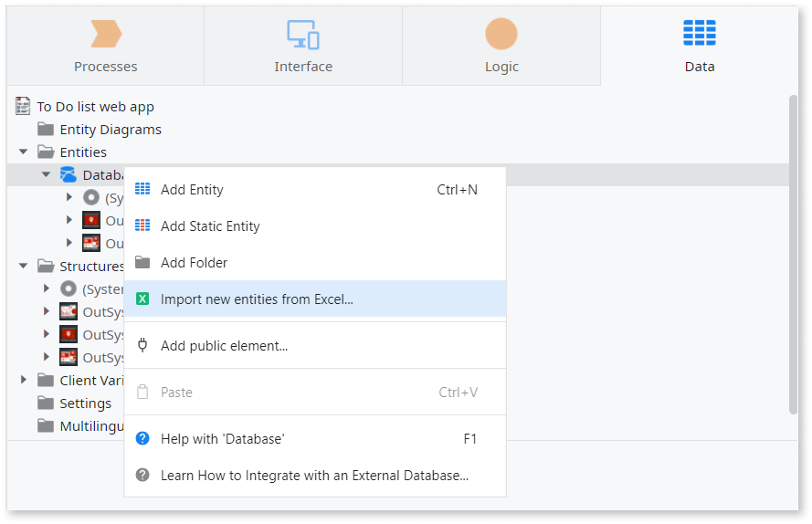Click the Add Static Entity icon
This screenshot has width=812, height=524.
[142, 226]
